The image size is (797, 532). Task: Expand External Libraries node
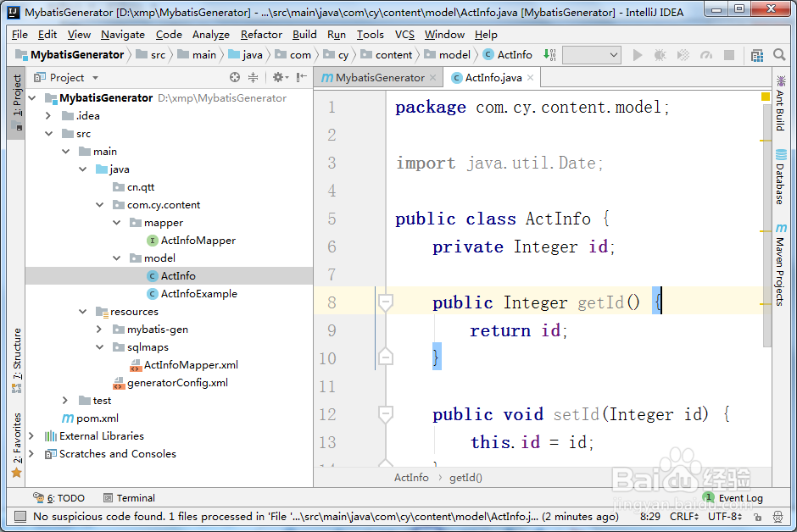31,436
